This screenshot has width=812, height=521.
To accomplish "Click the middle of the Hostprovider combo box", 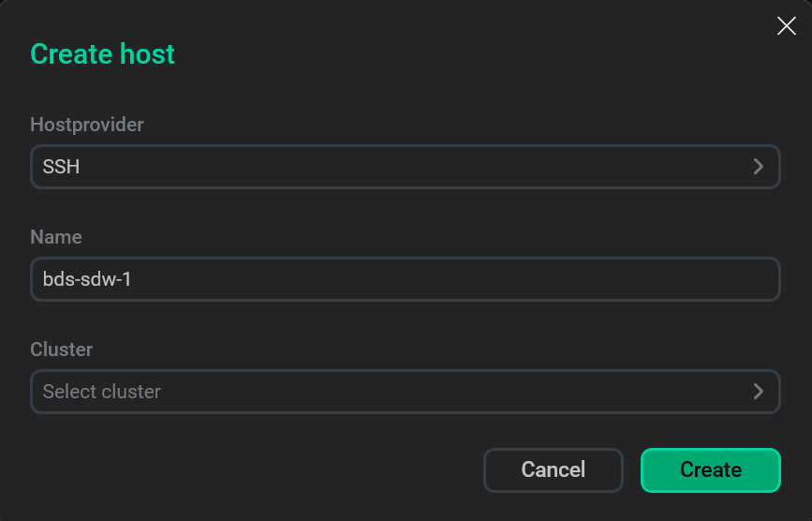I will click(x=405, y=167).
